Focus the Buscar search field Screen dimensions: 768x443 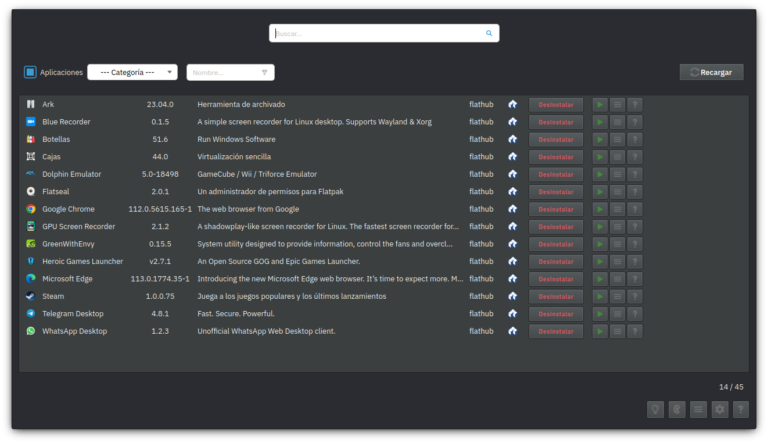click(378, 33)
